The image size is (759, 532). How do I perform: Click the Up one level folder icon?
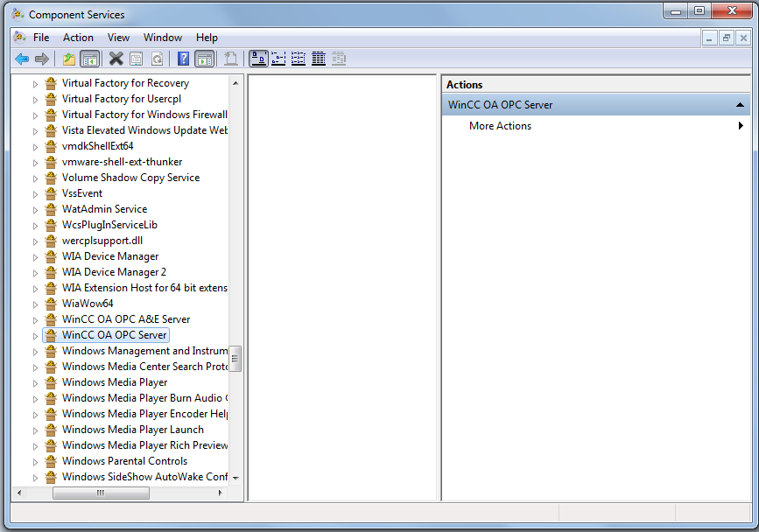(69, 59)
